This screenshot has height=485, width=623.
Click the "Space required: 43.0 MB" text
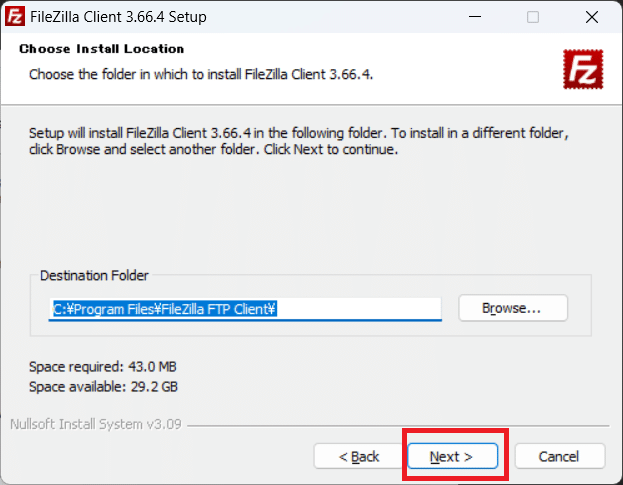(x=103, y=366)
